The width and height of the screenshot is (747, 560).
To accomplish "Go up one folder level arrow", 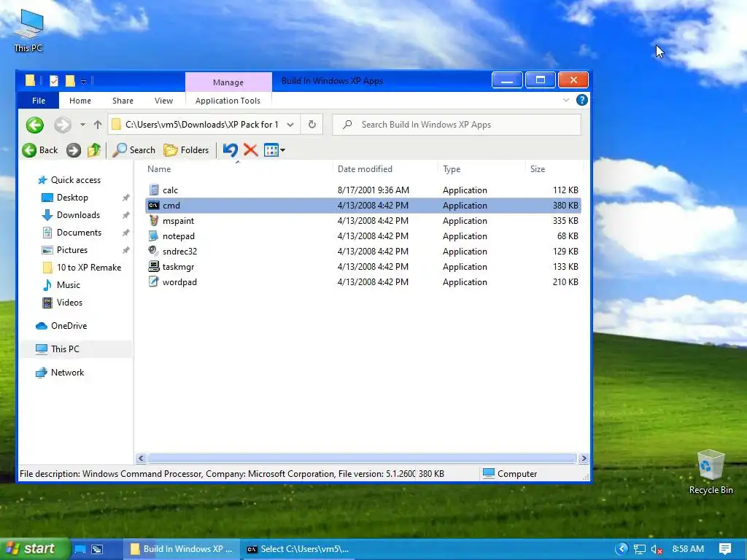I will (x=98, y=125).
